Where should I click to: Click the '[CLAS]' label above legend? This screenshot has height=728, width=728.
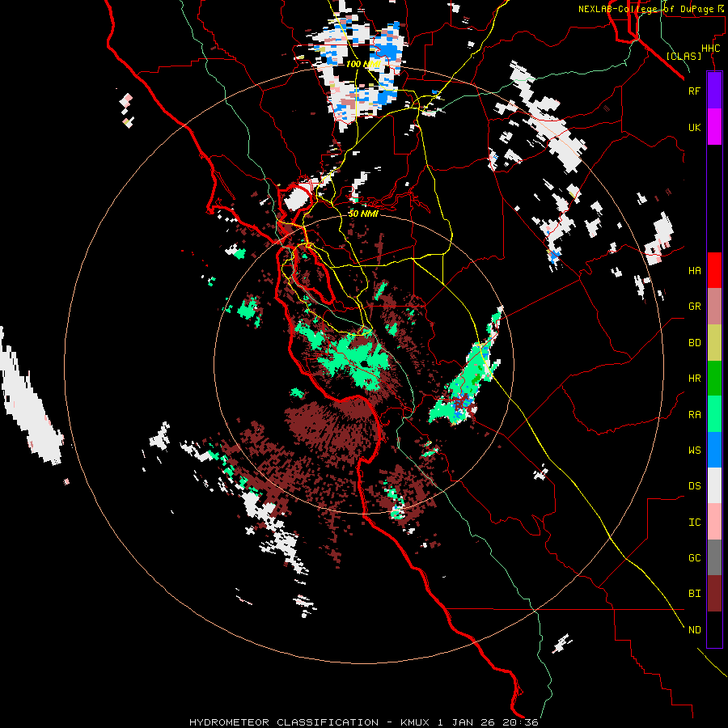click(684, 56)
